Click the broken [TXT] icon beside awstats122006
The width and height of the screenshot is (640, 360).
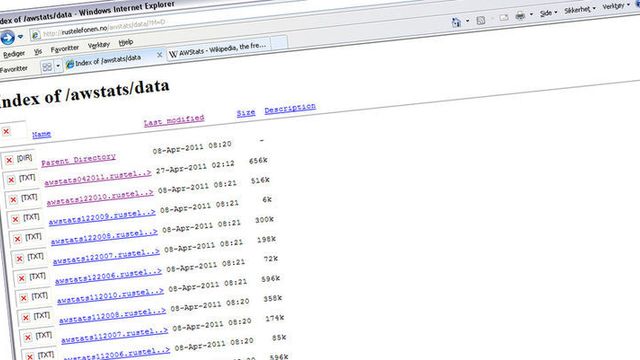coord(31,278)
